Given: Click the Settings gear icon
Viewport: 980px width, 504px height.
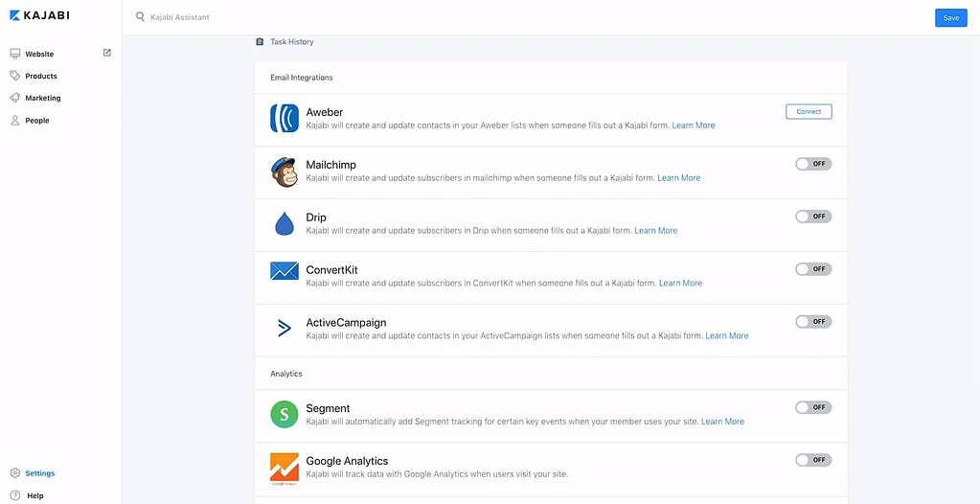Looking at the screenshot, I should pos(15,473).
